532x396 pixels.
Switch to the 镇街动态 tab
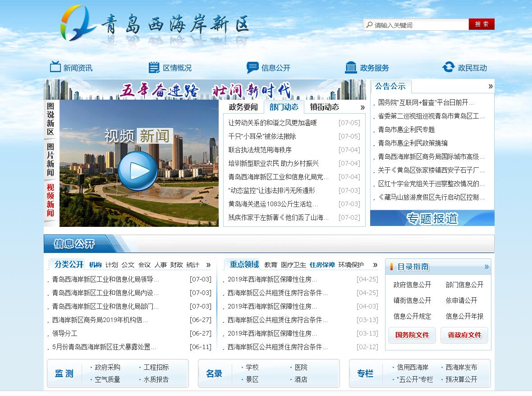324,107
